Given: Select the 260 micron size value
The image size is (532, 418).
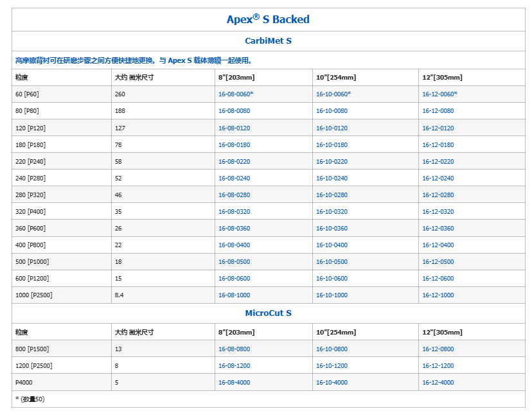Looking at the screenshot, I should click(120, 94).
